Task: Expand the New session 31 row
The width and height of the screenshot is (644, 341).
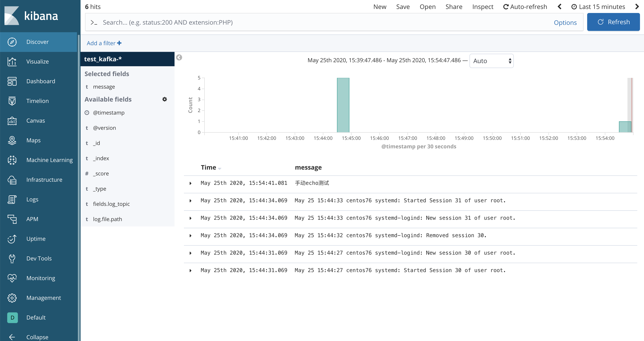Action: [x=190, y=218]
